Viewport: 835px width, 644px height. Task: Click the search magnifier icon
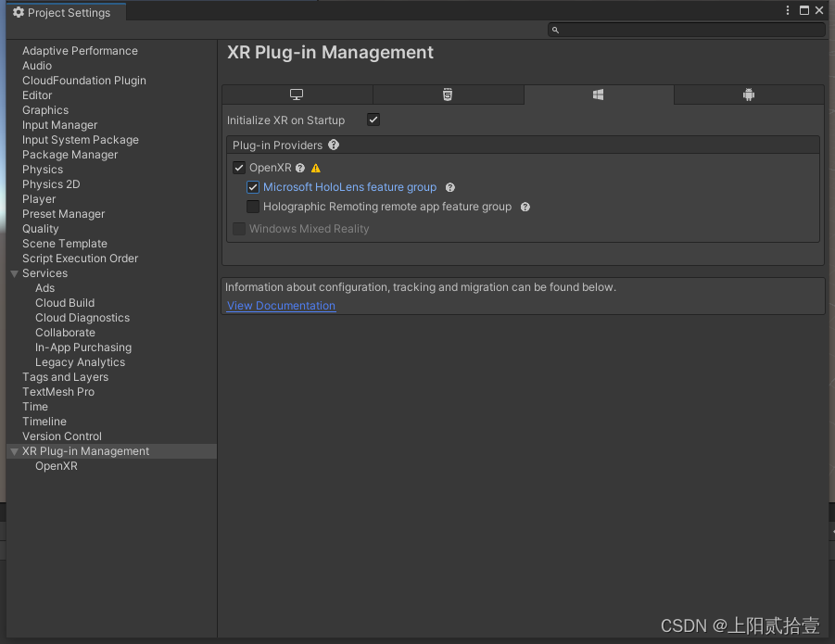[x=555, y=31]
